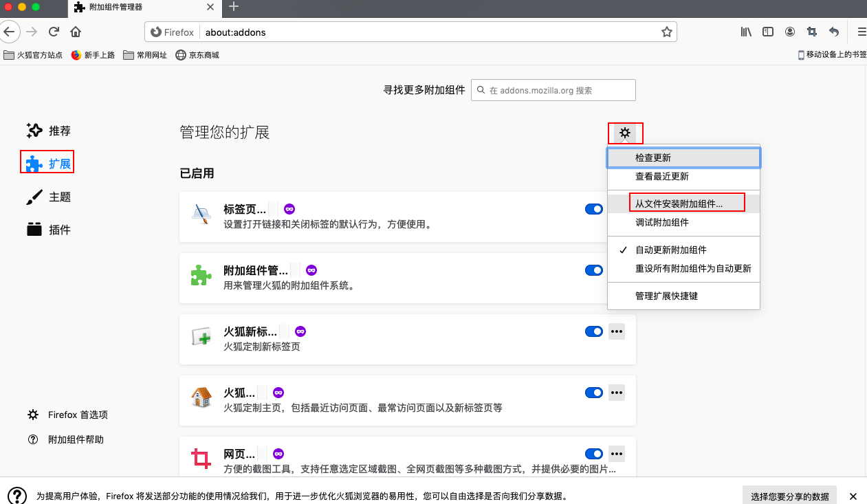Open the Firefox home page
This screenshot has width=867, height=504.
[76, 32]
